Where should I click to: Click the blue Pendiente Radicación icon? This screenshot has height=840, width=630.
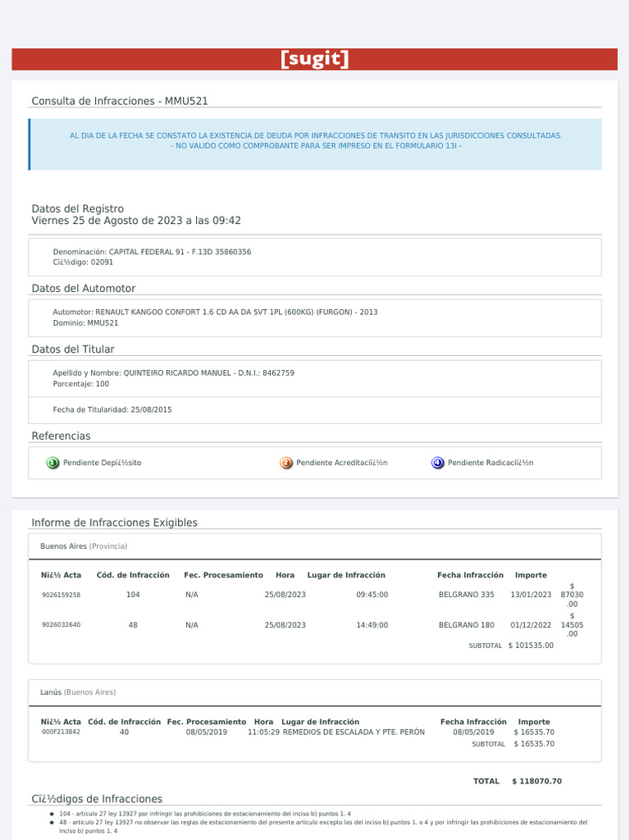pyautogui.click(x=438, y=463)
